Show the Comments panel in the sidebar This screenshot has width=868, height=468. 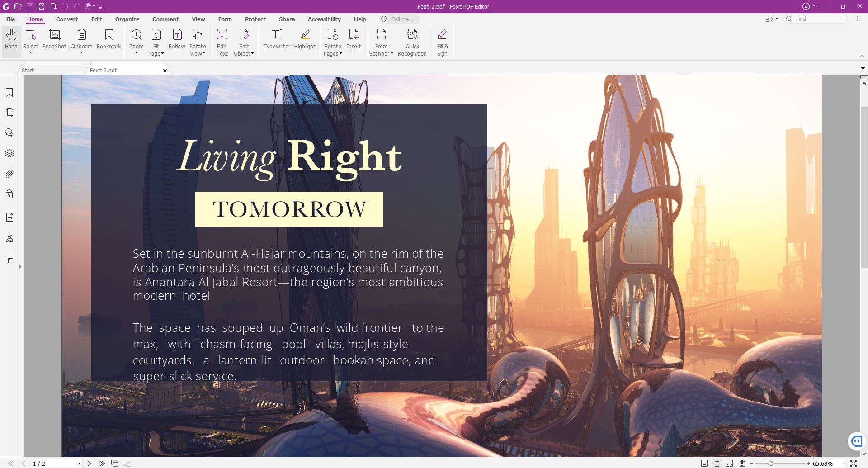click(9, 132)
